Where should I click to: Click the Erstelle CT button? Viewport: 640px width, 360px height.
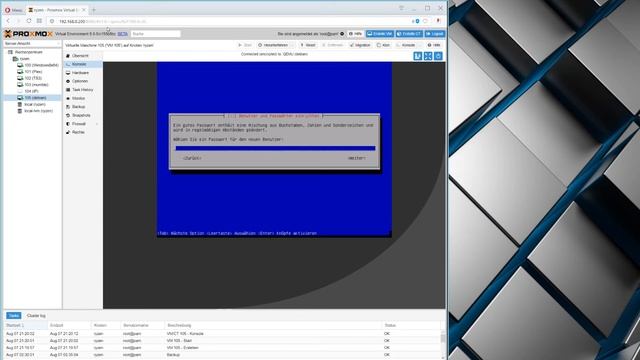[x=409, y=34]
